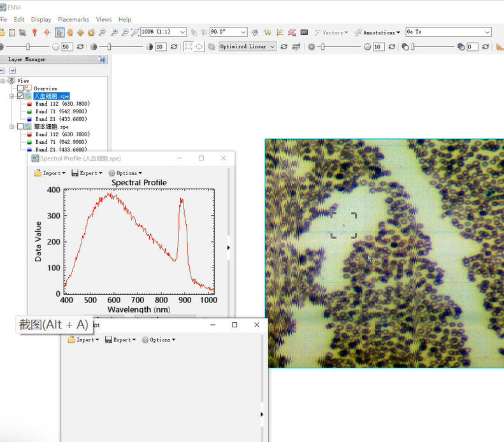Choose the Pan hand tool
This screenshot has height=442, width=504.
tap(69, 32)
